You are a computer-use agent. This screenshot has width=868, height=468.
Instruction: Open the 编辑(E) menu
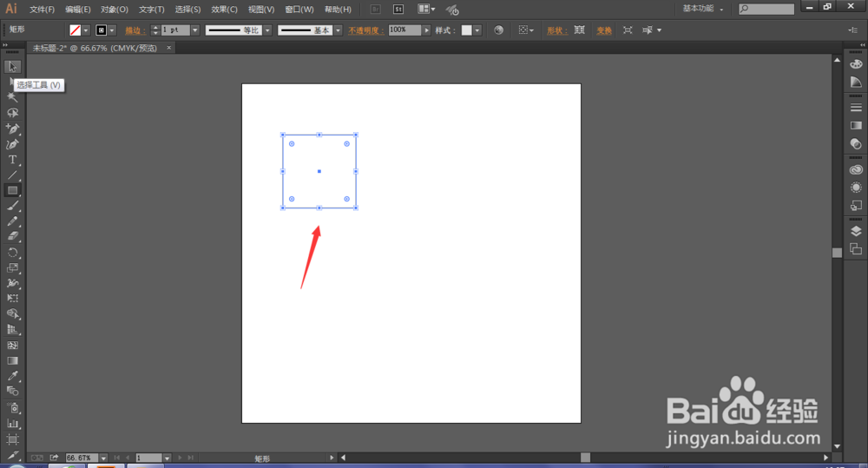(x=77, y=10)
